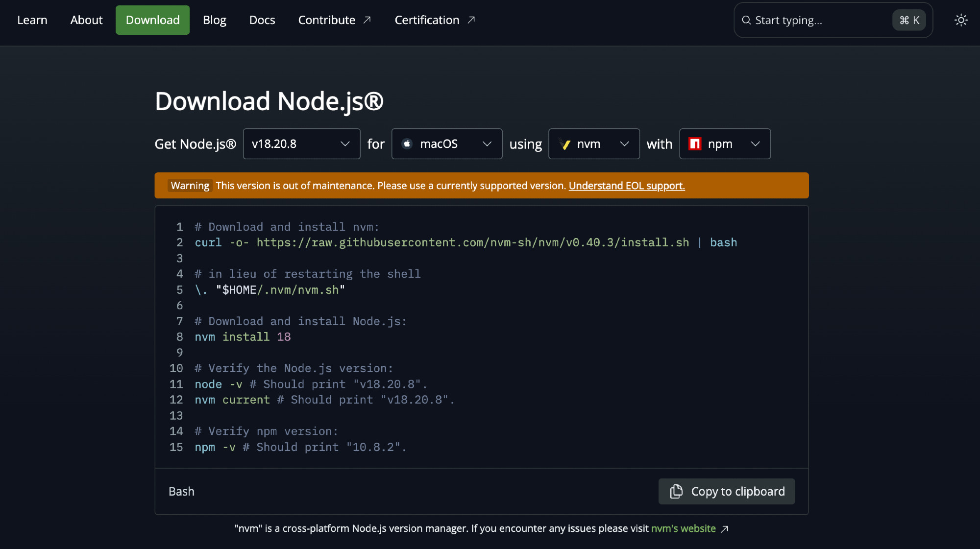Click the Copy to clipboard button
Image resolution: width=980 pixels, height=549 pixels.
click(x=727, y=491)
